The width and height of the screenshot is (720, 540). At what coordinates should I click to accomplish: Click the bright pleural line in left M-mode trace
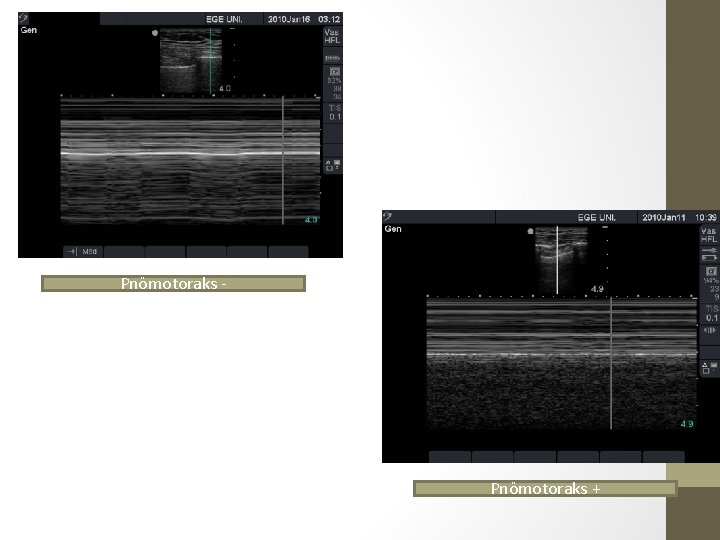pos(190,153)
